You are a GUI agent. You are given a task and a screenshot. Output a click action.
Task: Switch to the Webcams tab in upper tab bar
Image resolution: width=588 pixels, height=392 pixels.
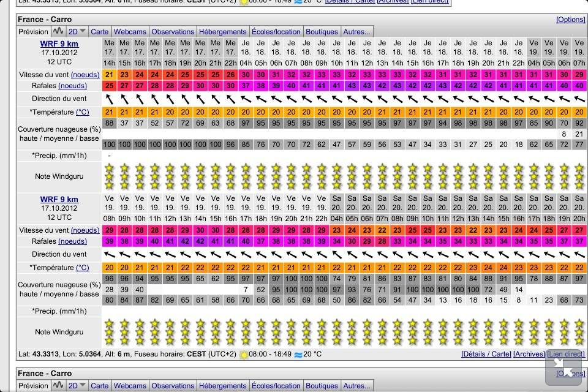tap(130, 31)
